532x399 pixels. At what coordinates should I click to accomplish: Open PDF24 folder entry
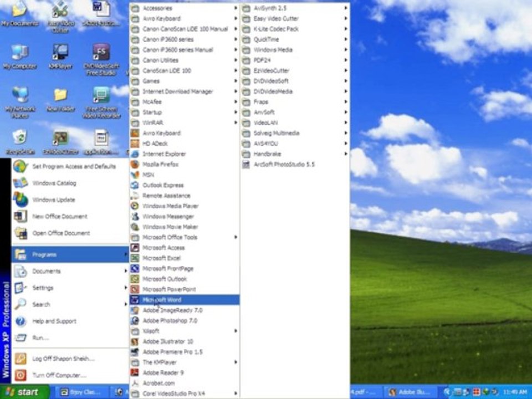[x=295, y=60]
